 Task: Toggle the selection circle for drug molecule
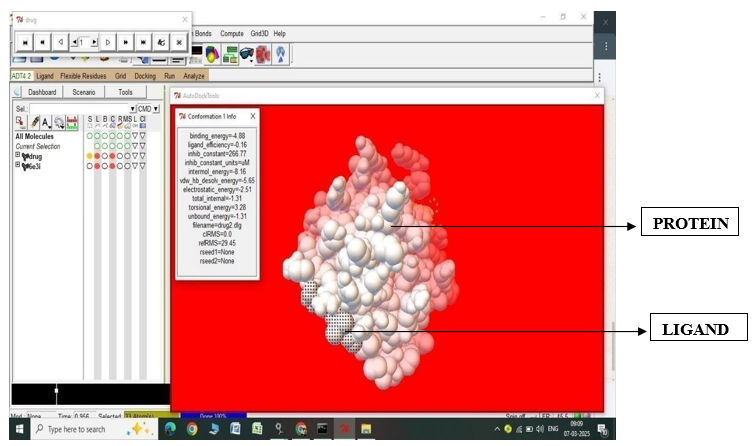[89, 156]
